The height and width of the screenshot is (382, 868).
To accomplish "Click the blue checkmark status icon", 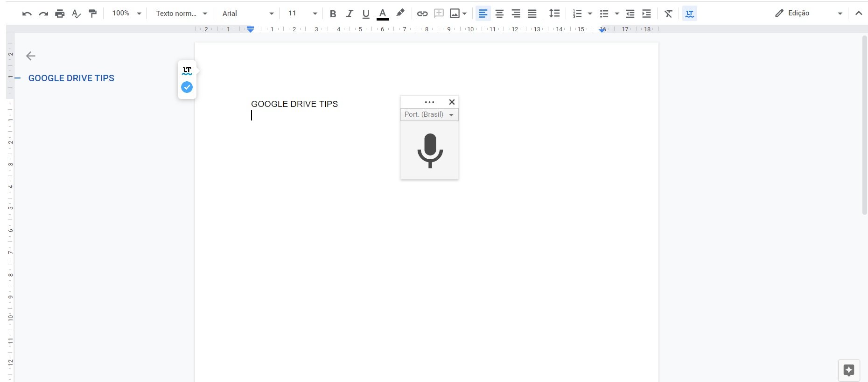I will pos(187,87).
